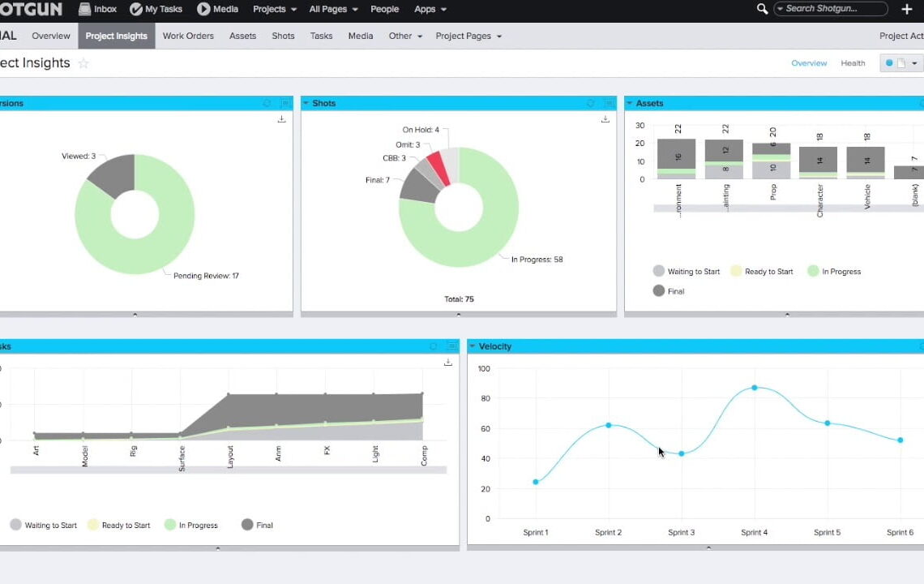Viewport: 924px width, 584px height.
Task: Toggle In Progress series in Assets legend
Action: click(x=813, y=272)
